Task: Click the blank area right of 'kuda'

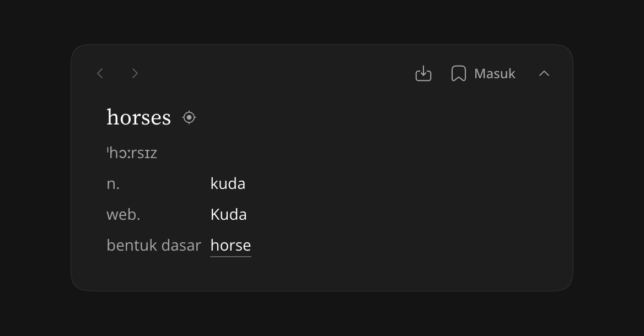Action: [x=390, y=183]
